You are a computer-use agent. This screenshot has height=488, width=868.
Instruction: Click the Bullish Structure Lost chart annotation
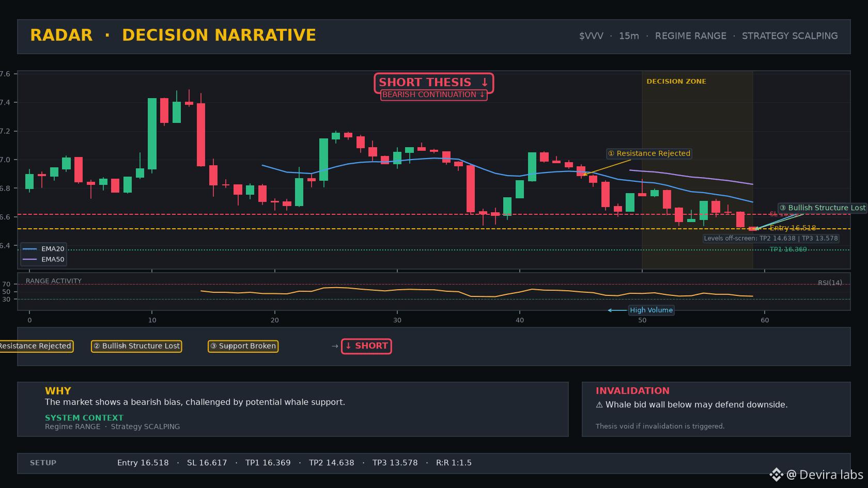(x=822, y=208)
